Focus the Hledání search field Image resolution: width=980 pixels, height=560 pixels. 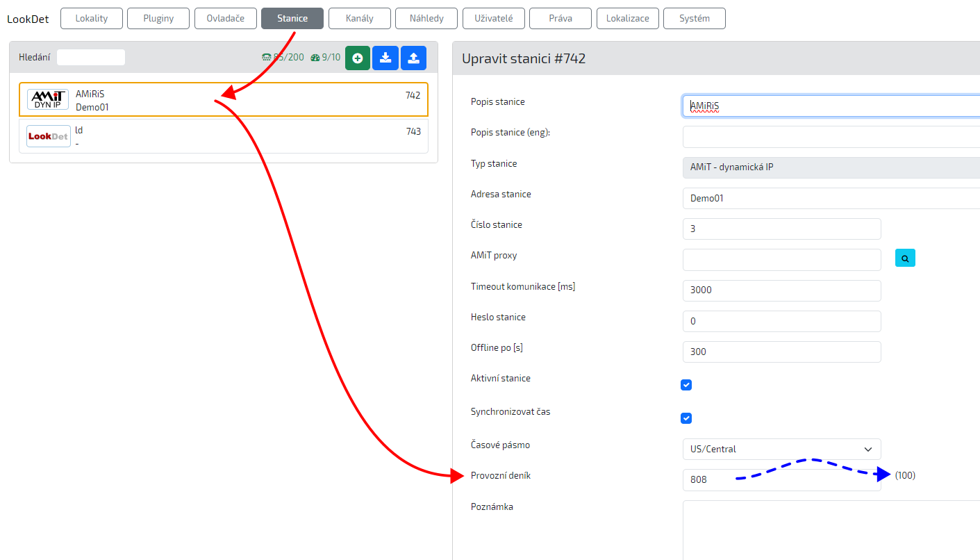(x=91, y=58)
